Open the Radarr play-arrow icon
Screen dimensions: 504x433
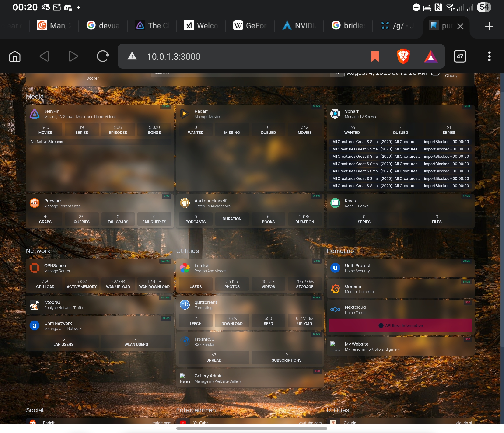185,114
